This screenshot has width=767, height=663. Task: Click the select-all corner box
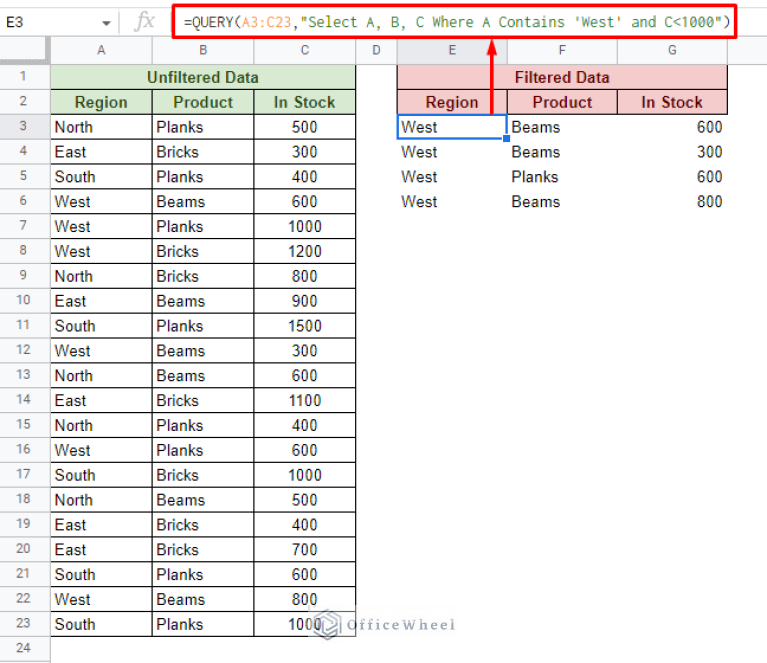tap(25, 50)
